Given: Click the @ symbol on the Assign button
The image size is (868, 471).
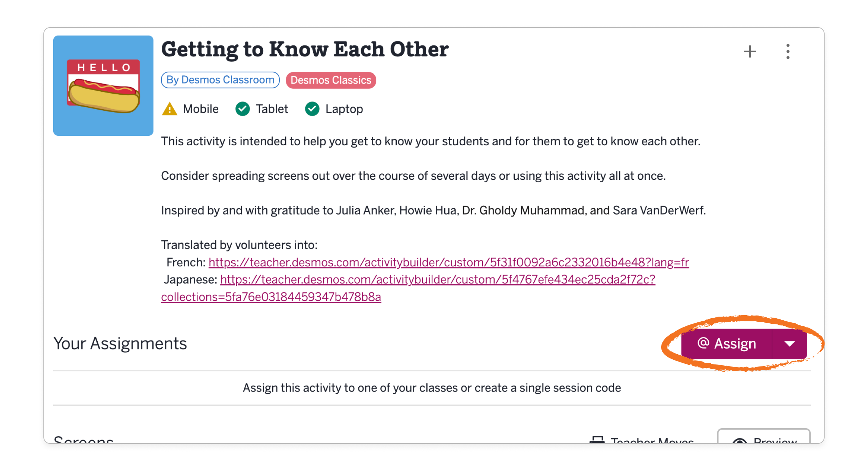Looking at the screenshot, I should click(704, 343).
